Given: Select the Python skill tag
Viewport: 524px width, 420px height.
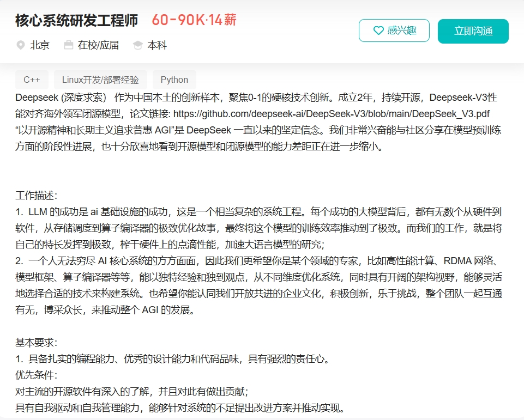Looking at the screenshot, I should (174, 80).
